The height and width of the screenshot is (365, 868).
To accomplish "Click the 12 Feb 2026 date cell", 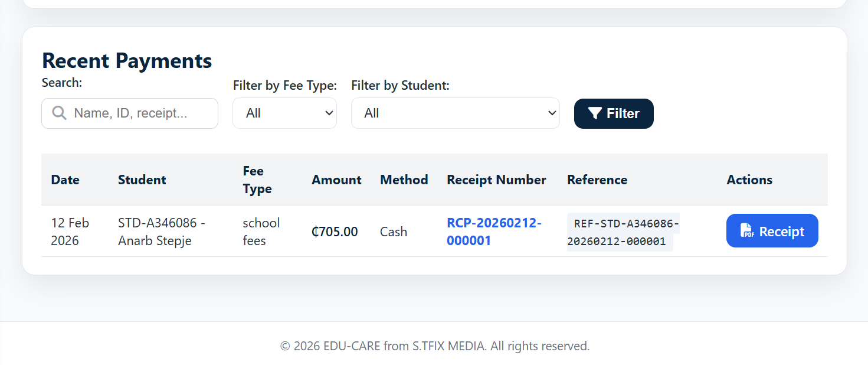I will [70, 232].
